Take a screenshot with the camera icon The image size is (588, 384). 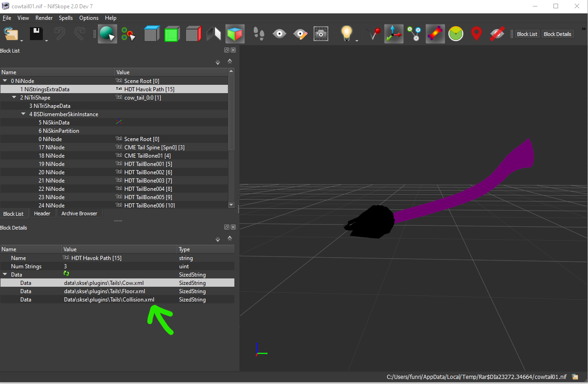point(321,34)
